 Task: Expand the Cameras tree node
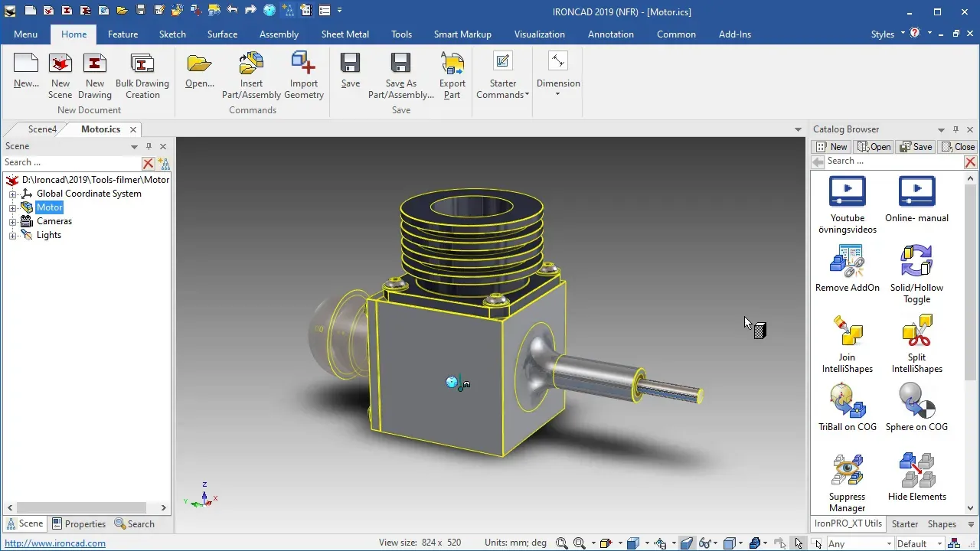(12, 221)
